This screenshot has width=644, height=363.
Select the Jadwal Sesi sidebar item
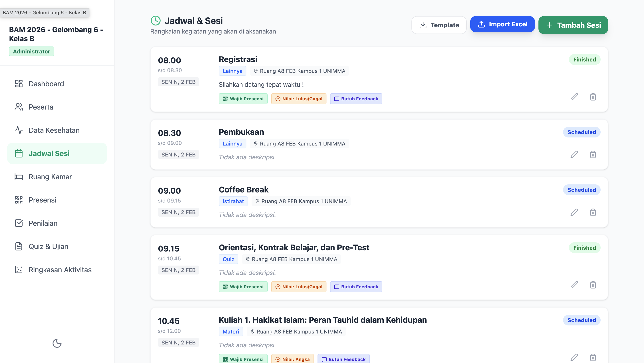[57, 153]
